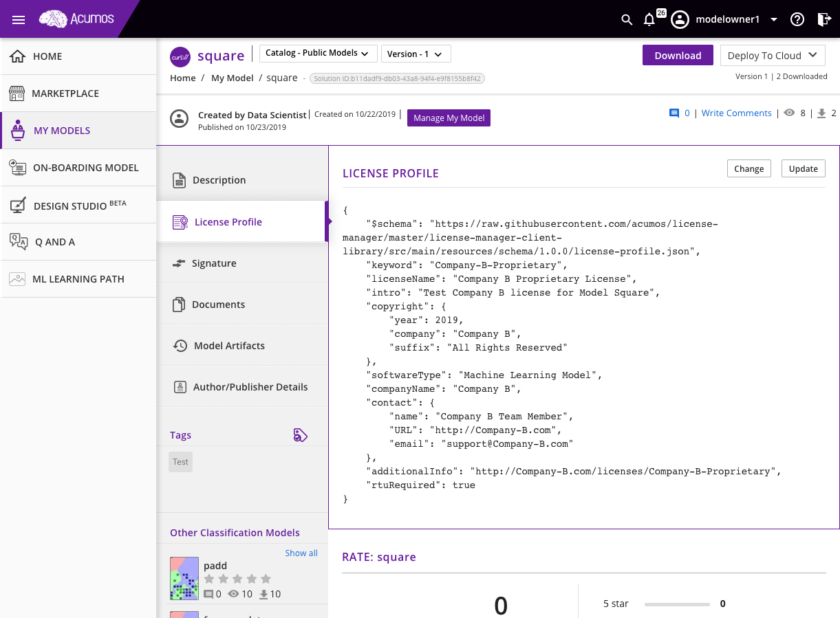Open the hamburger navigation menu
The width and height of the screenshot is (840, 618).
point(19,19)
